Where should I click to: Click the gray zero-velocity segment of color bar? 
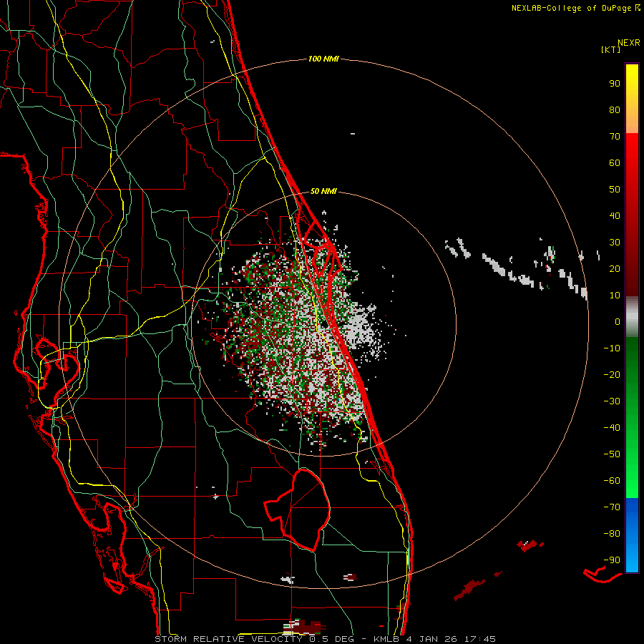[632, 317]
